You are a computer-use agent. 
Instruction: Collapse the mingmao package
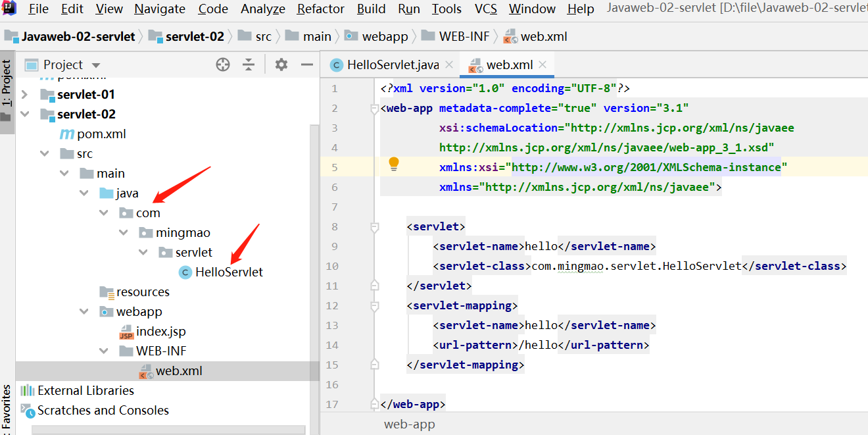click(x=124, y=233)
